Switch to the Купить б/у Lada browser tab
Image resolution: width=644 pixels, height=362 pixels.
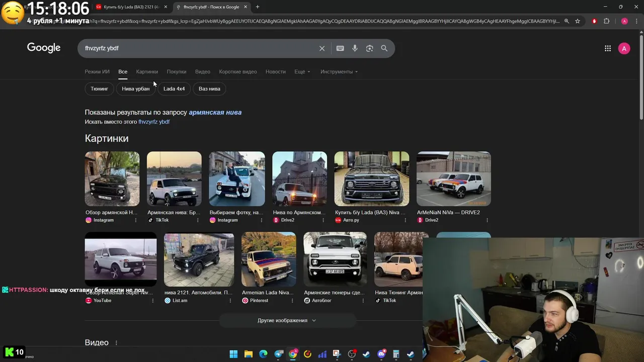131,7
